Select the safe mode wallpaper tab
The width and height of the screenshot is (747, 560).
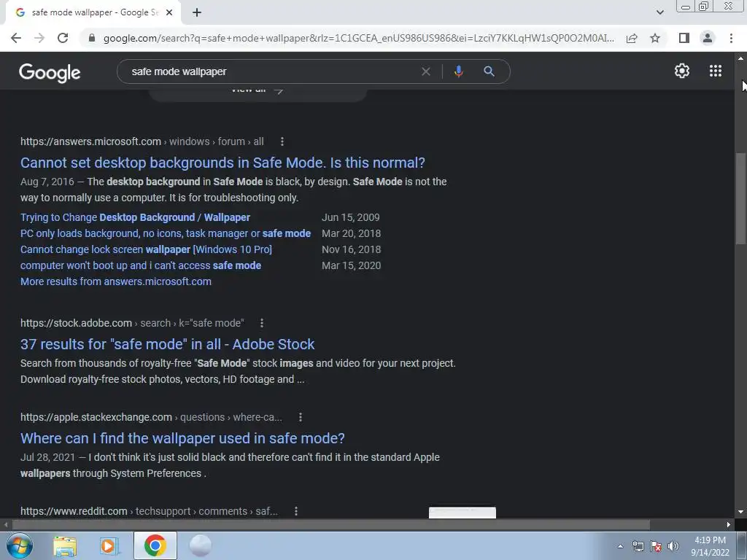[93, 12]
